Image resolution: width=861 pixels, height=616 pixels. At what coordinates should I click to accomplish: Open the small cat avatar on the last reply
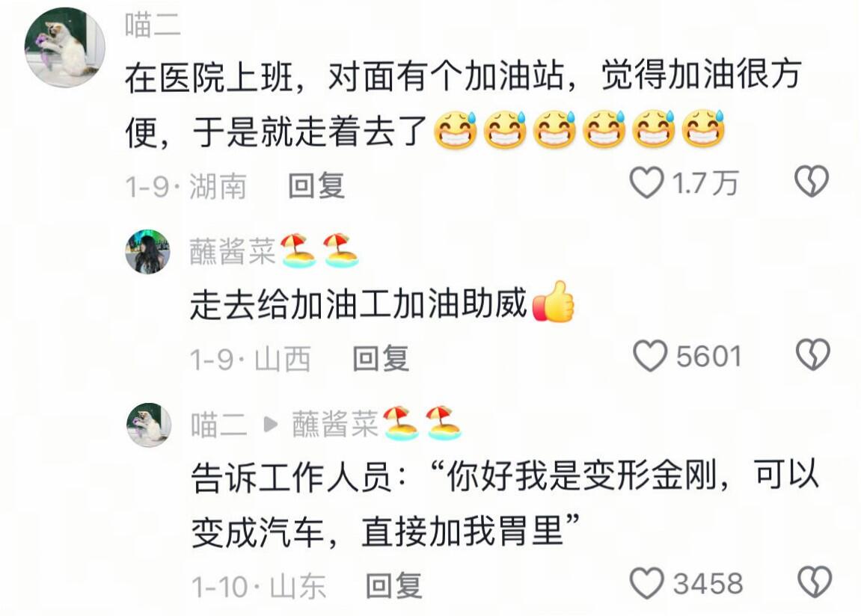pyautogui.click(x=149, y=425)
